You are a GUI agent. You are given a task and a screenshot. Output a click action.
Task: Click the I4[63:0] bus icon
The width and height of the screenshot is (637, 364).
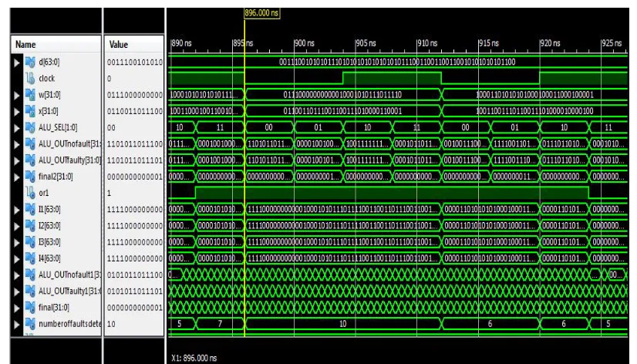click(x=30, y=258)
